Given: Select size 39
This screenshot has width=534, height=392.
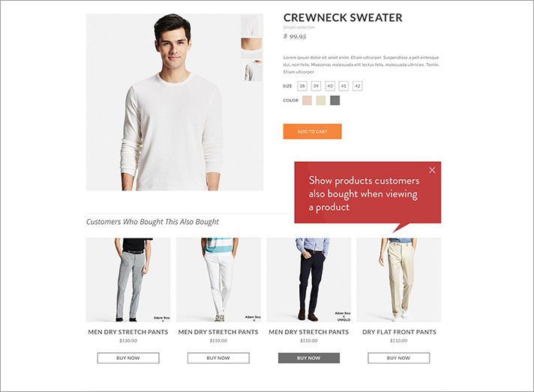Looking at the screenshot, I should click(x=316, y=86).
